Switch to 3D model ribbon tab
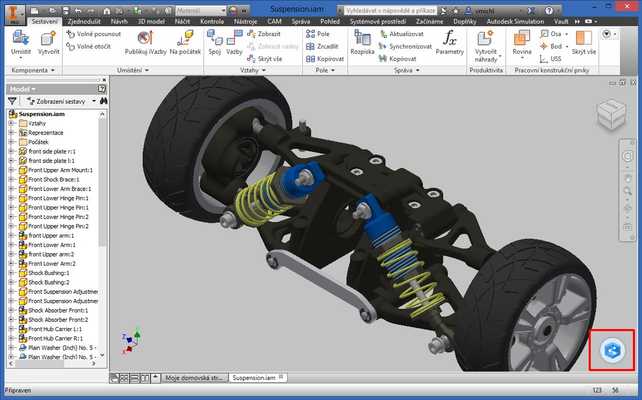Viewport: 642px width, 400px height. tap(151, 21)
